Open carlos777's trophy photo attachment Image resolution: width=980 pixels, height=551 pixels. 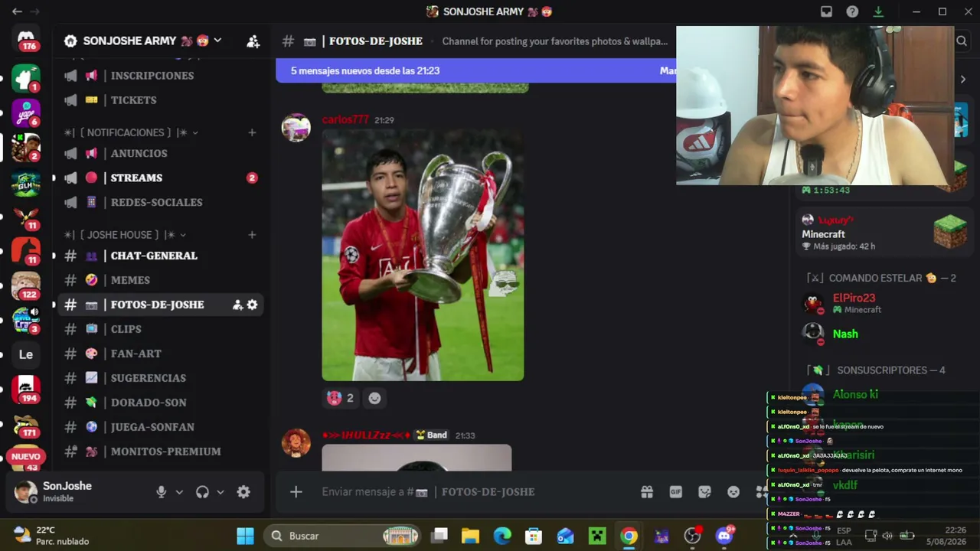point(423,255)
